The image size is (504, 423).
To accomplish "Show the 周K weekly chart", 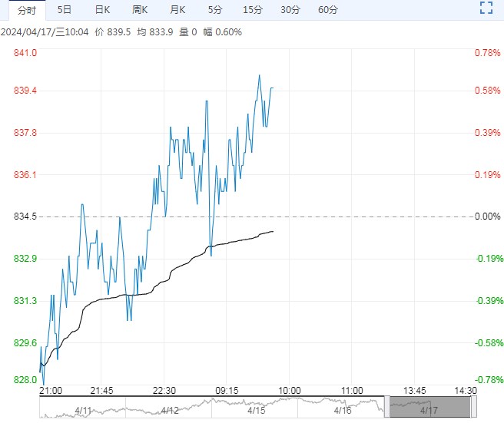I will coord(140,10).
